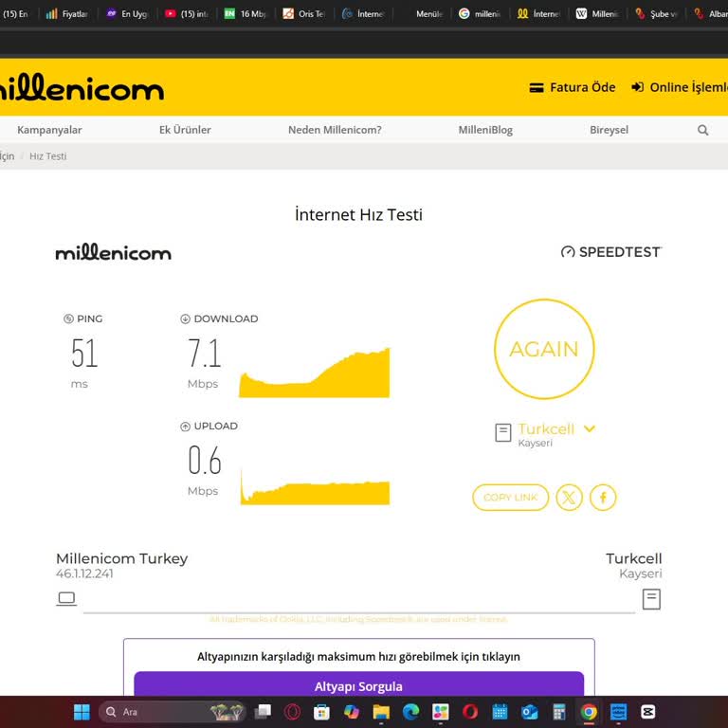Open Google Chrome from the taskbar
Screen dimensions: 728x728
[589, 712]
